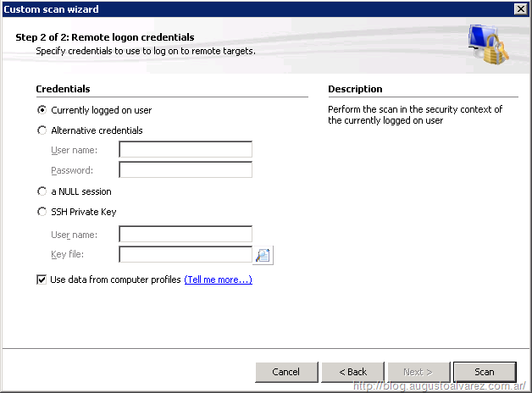Screen dimensions: 532x393
Task: Focus the Alternative credentials User name field
Action: [x=186, y=150]
